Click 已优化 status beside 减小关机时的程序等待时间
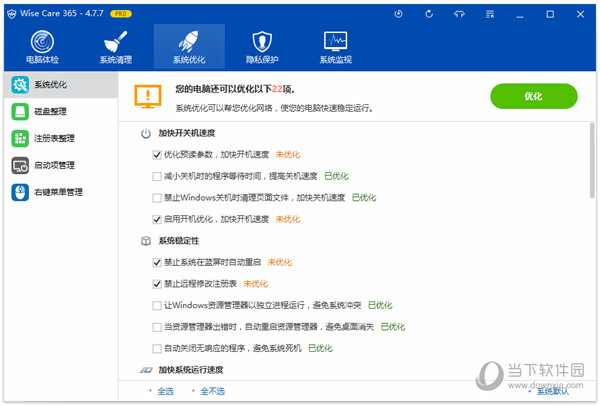The height and width of the screenshot is (405, 600). click(336, 176)
